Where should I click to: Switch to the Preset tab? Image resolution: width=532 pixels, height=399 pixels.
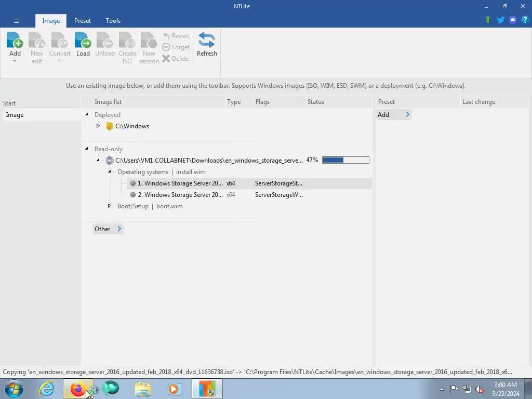83,21
